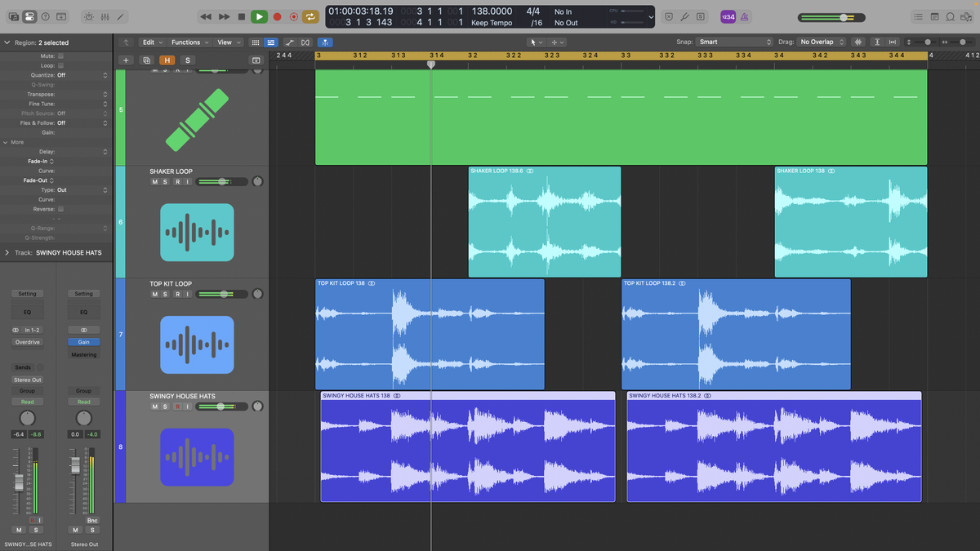
Task: Open the LCD display mode menu
Action: click(x=650, y=16)
